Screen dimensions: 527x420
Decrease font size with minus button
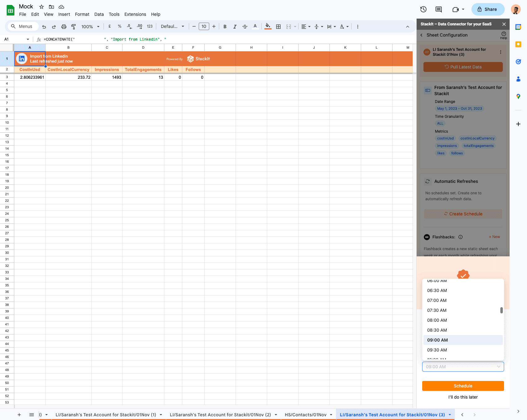194,27
